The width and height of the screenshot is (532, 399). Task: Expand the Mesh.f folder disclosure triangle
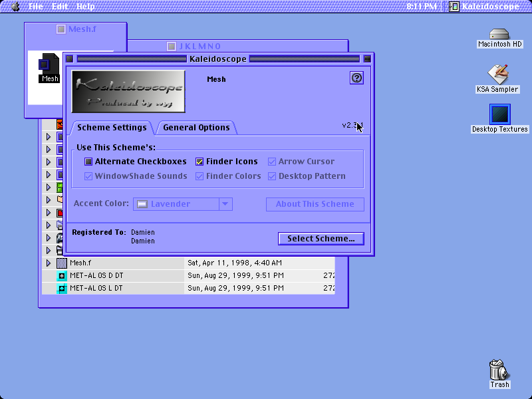click(x=49, y=263)
